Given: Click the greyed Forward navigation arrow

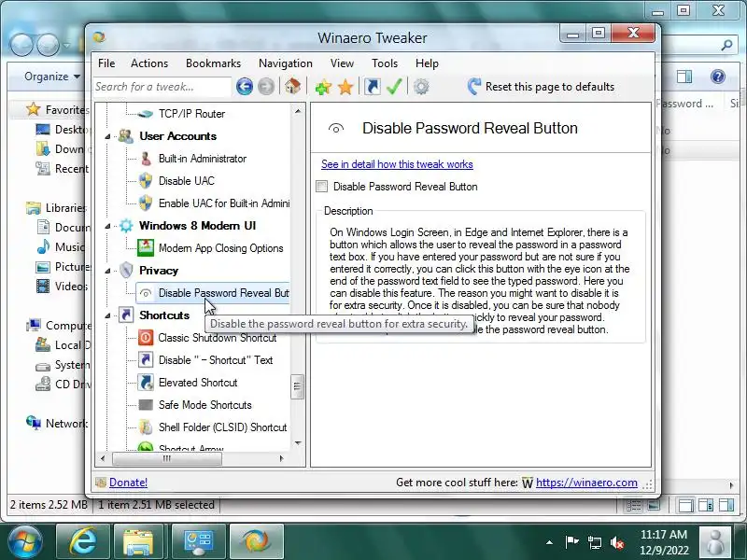Looking at the screenshot, I should (x=266, y=87).
